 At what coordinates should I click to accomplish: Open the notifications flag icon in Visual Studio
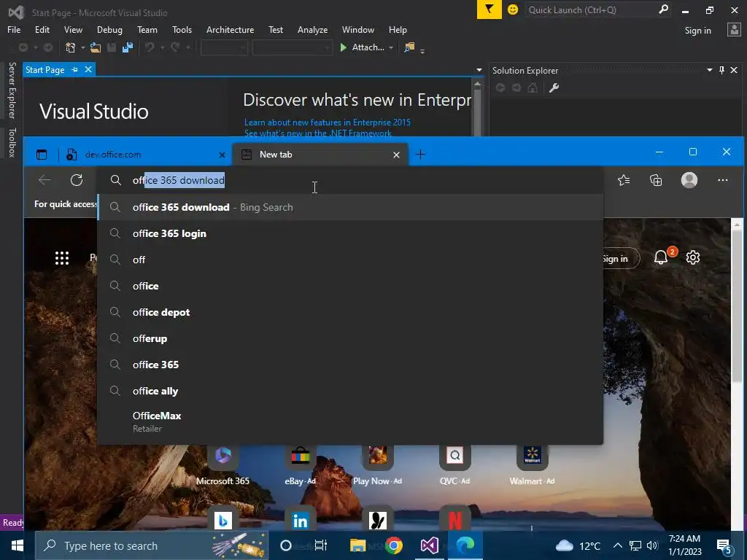point(489,9)
